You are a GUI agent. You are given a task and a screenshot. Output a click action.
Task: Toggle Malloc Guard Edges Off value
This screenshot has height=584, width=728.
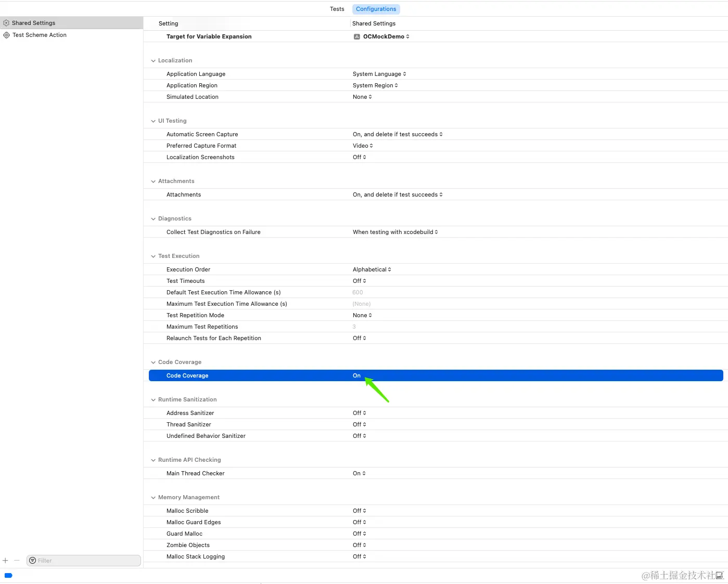click(360, 522)
